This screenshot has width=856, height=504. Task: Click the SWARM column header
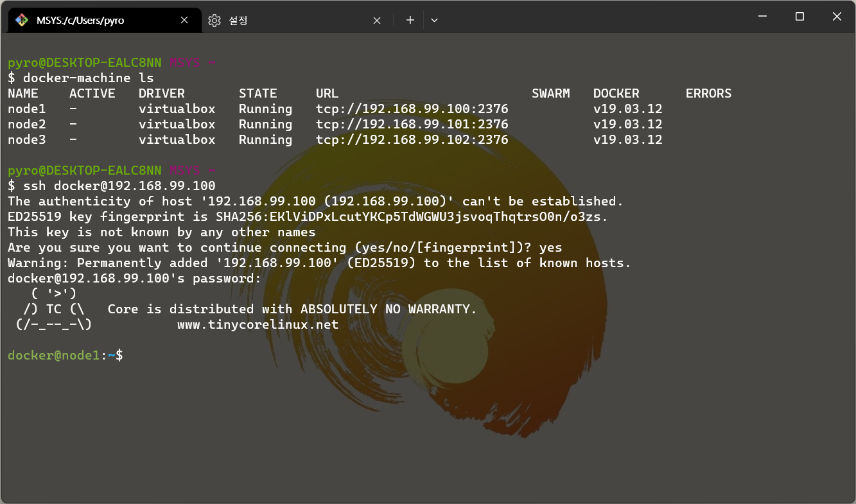click(551, 93)
